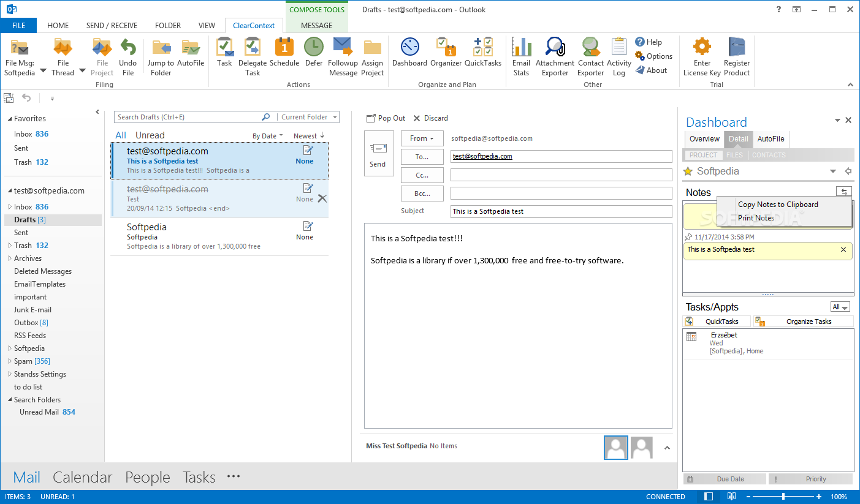Click the To... recipients button

point(422,157)
